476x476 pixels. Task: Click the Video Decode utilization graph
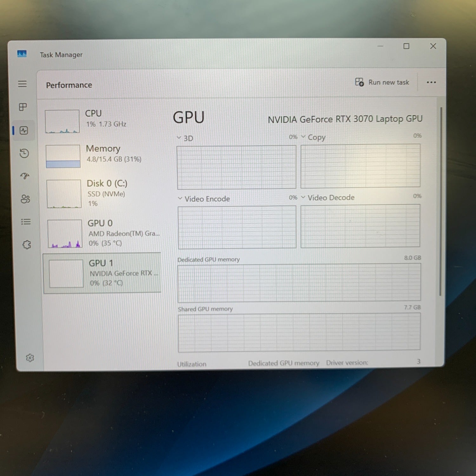point(360,226)
